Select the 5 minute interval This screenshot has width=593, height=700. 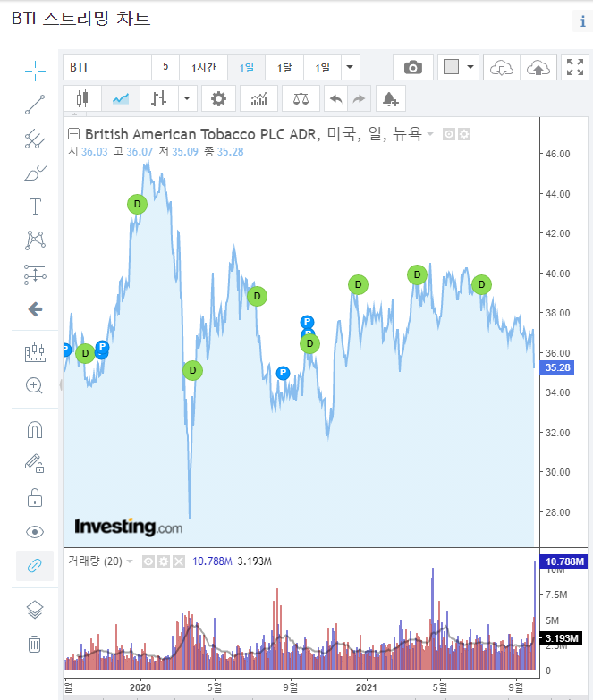coord(165,67)
